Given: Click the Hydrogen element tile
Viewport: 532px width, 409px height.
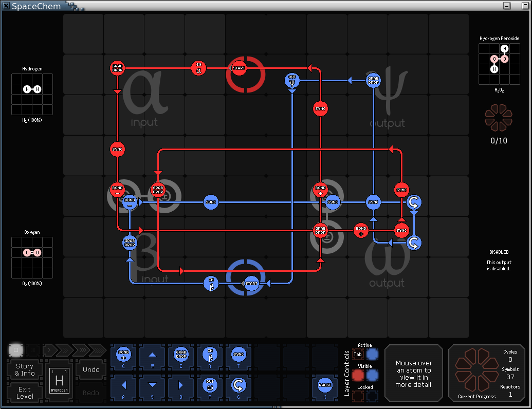Looking at the screenshot, I should [x=60, y=381].
